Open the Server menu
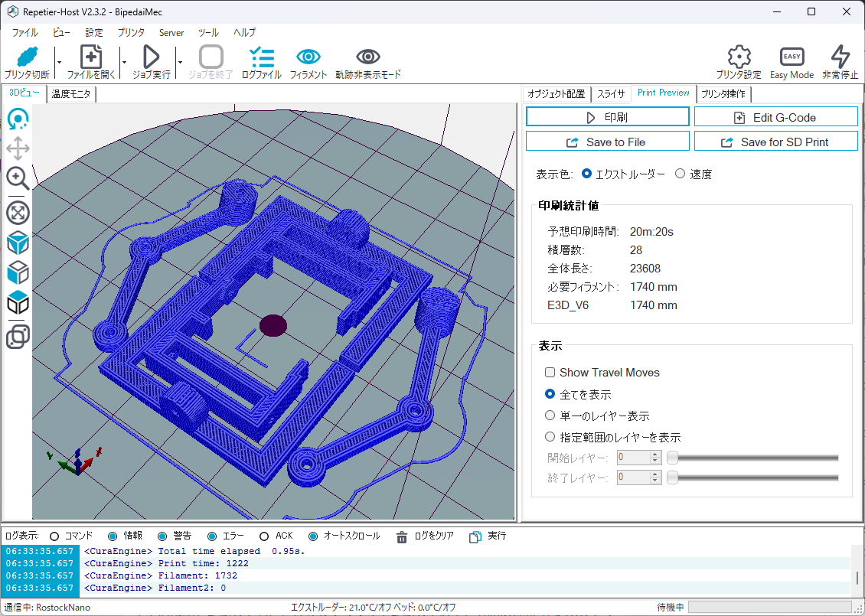 pos(171,33)
